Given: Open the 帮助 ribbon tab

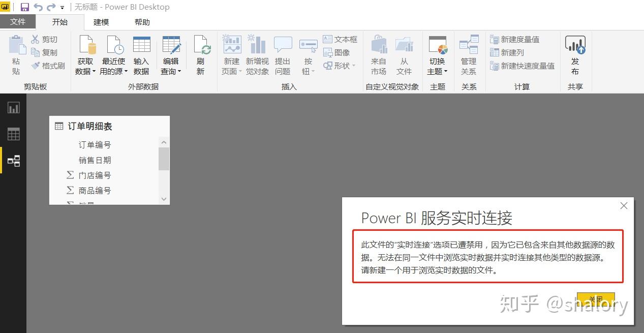Looking at the screenshot, I should pyautogui.click(x=142, y=22).
